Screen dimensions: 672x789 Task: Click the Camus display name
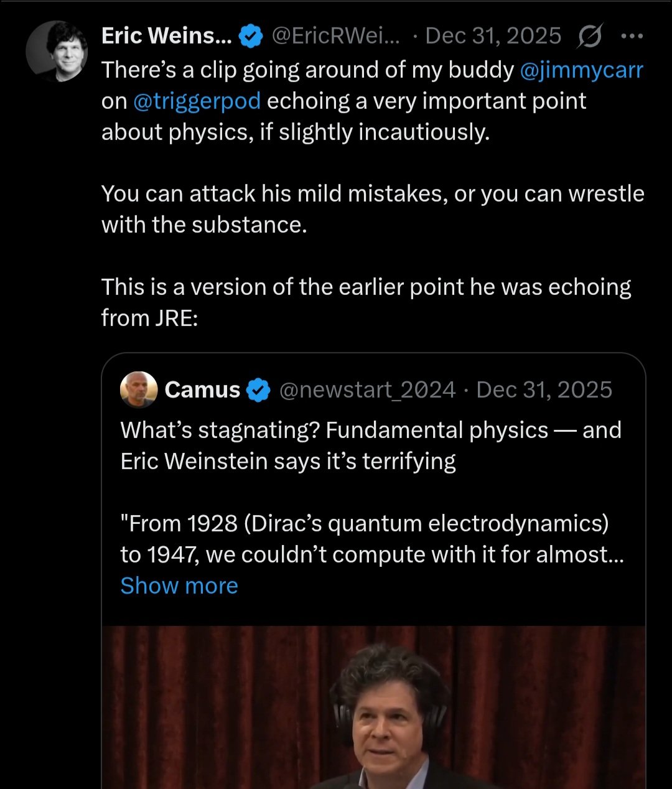tap(202, 390)
